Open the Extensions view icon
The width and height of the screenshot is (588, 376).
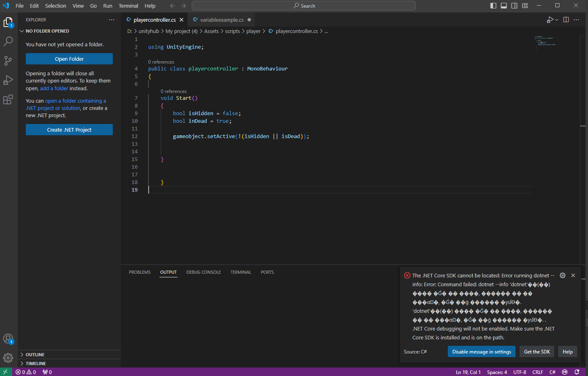click(x=8, y=99)
